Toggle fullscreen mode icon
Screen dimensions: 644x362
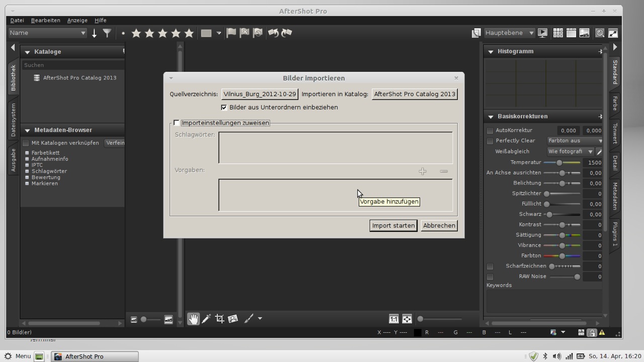613,33
